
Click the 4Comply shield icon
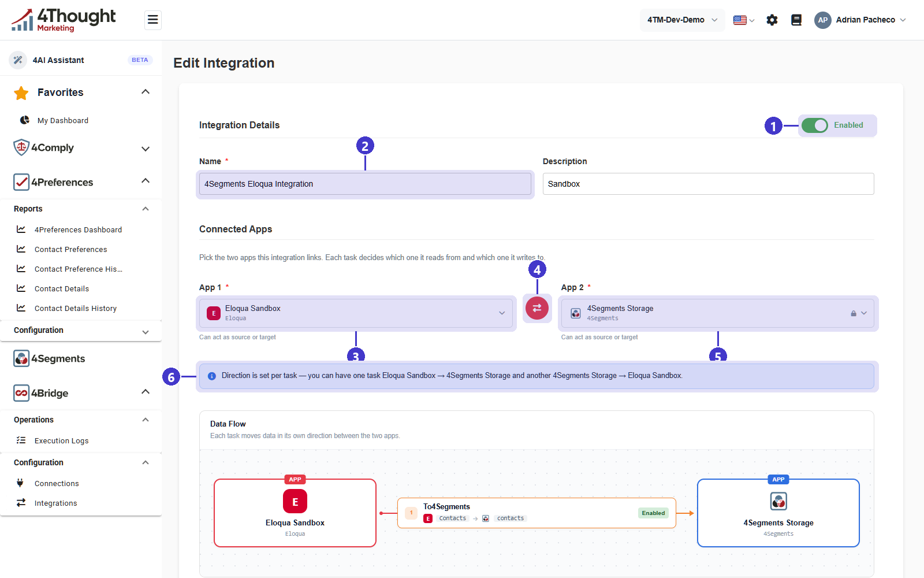[21, 147]
